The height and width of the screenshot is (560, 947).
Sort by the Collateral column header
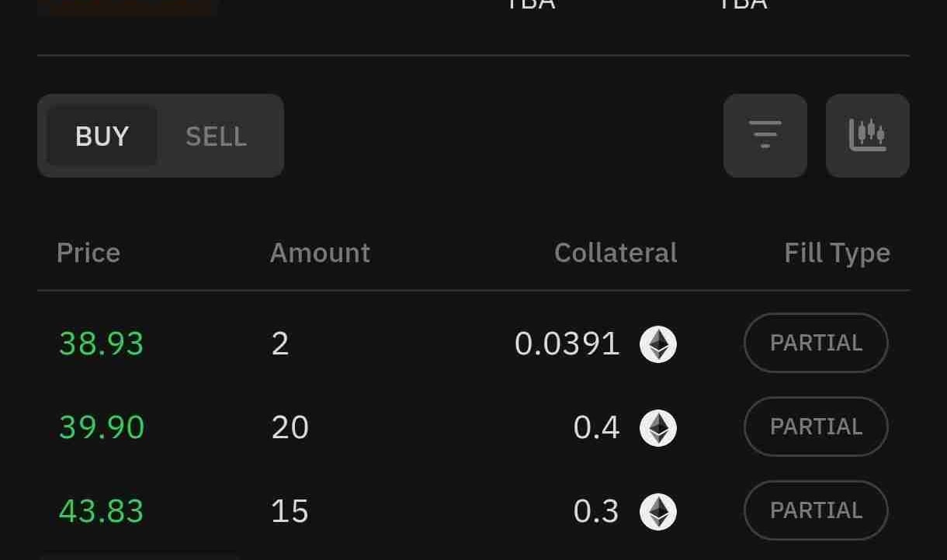616,253
